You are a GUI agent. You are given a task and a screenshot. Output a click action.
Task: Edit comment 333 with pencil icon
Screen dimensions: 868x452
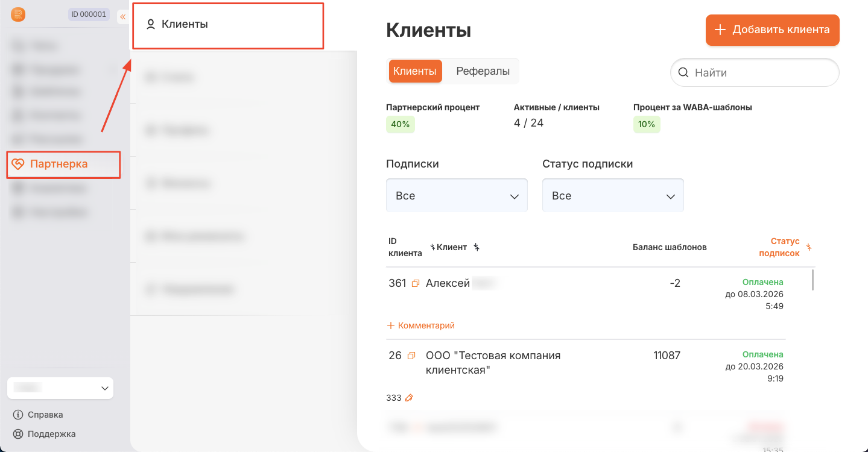[409, 398]
